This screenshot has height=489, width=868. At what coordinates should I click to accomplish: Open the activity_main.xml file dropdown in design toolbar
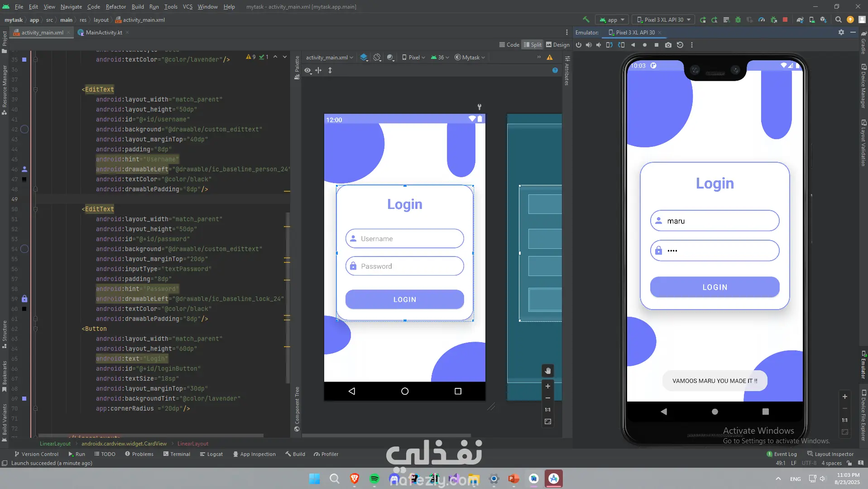(330, 58)
